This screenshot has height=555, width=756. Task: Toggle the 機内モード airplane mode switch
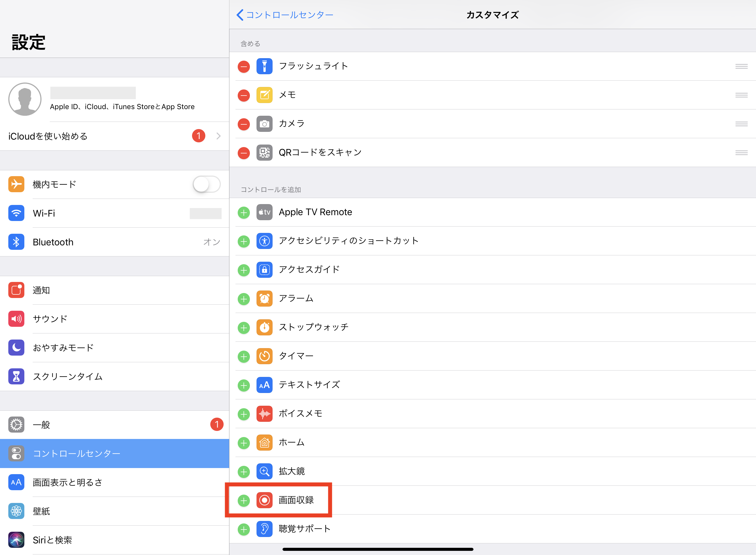(x=206, y=184)
